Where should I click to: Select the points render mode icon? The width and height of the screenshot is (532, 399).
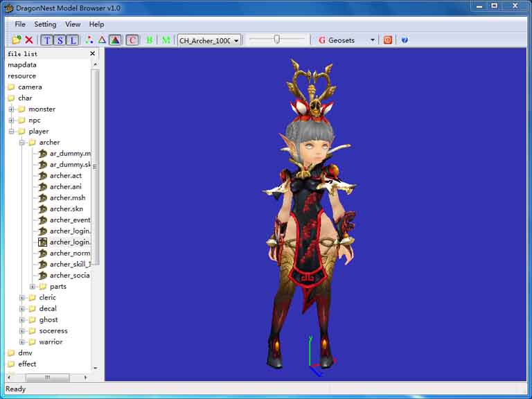tap(89, 40)
